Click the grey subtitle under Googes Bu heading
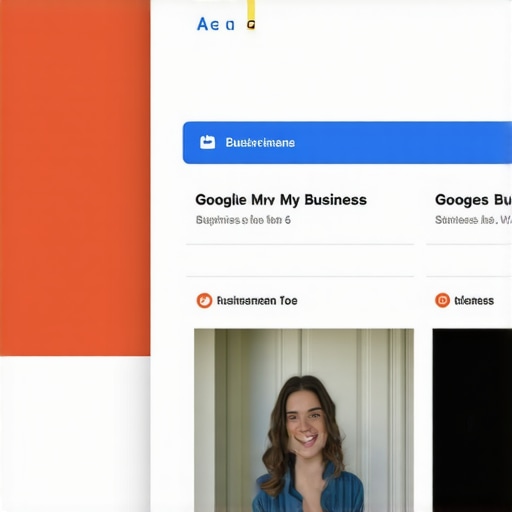Viewport: 512px width, 512px height. pos(473,220)
